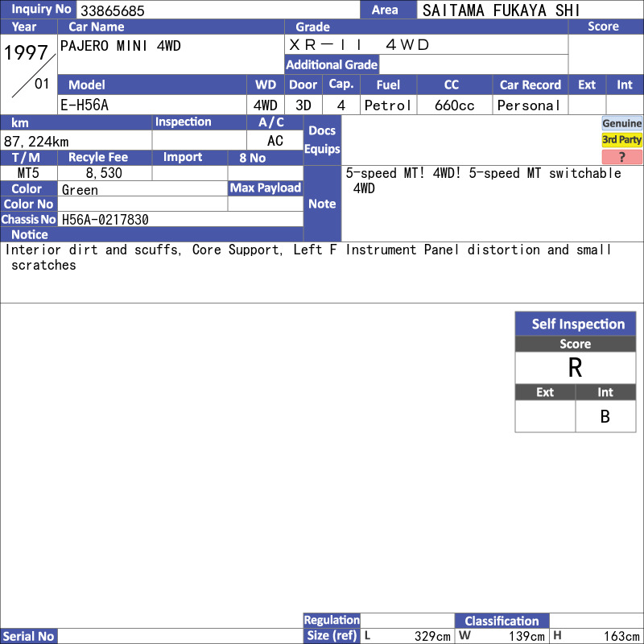The image size is (644, 644).
Task: Click the Car Name PAJERO MINI 4WD
Action: (120, 46)
